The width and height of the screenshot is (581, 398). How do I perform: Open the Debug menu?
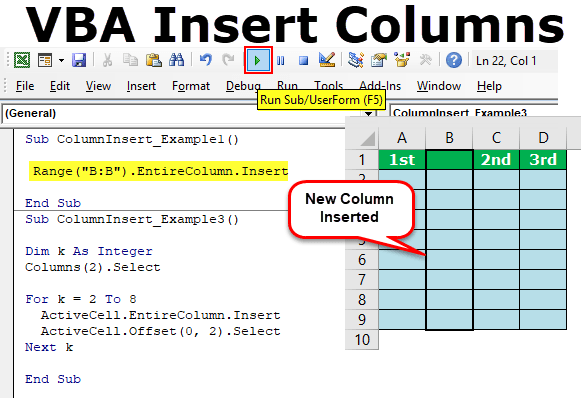pos(243,86)
